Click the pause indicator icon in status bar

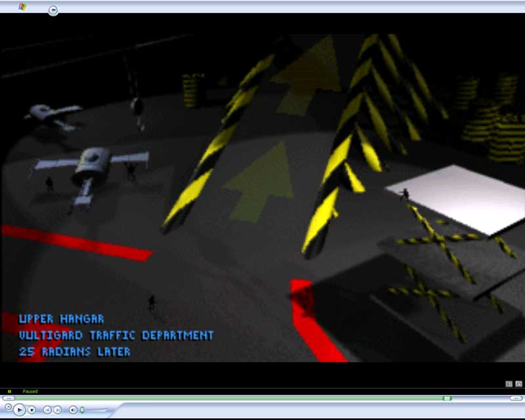tap(9, 391)
